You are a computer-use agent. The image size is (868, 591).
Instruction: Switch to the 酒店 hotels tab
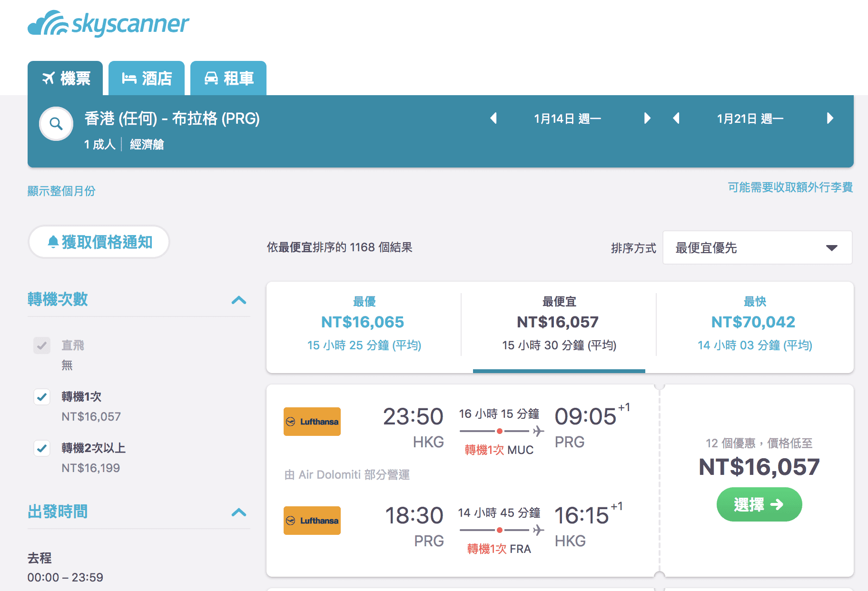coord(147,78)
